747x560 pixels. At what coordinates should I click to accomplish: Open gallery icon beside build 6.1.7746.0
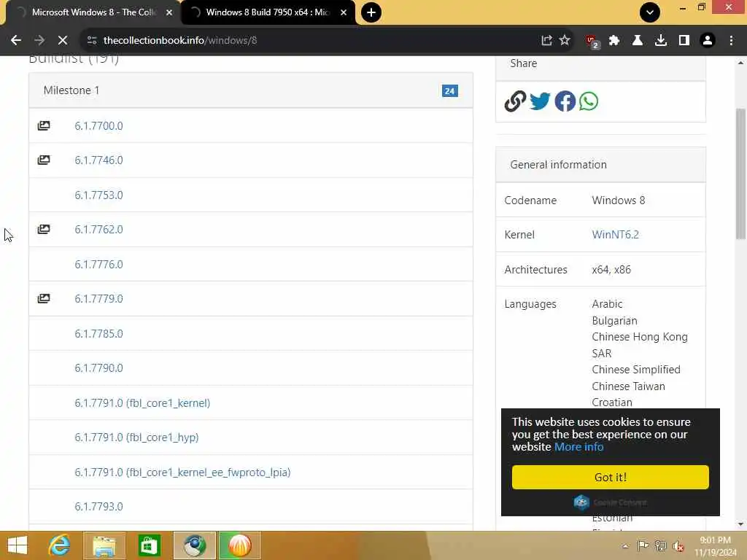pos(44,160)
